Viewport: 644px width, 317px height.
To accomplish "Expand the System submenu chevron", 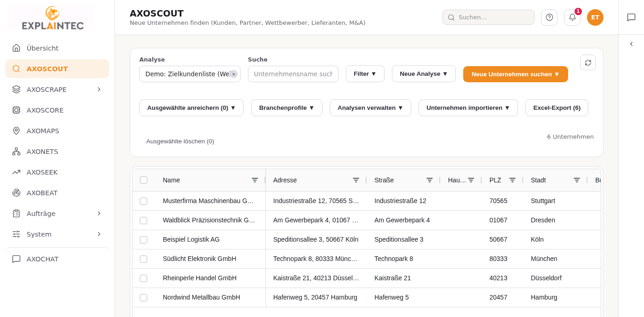I will click(99, 234).
